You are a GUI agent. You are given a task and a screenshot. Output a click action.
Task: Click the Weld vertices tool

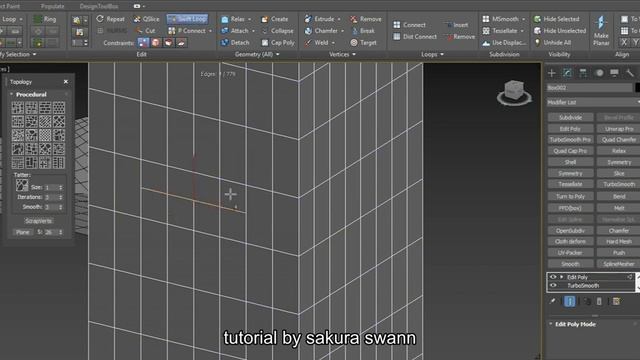click(x=317, y=42)
